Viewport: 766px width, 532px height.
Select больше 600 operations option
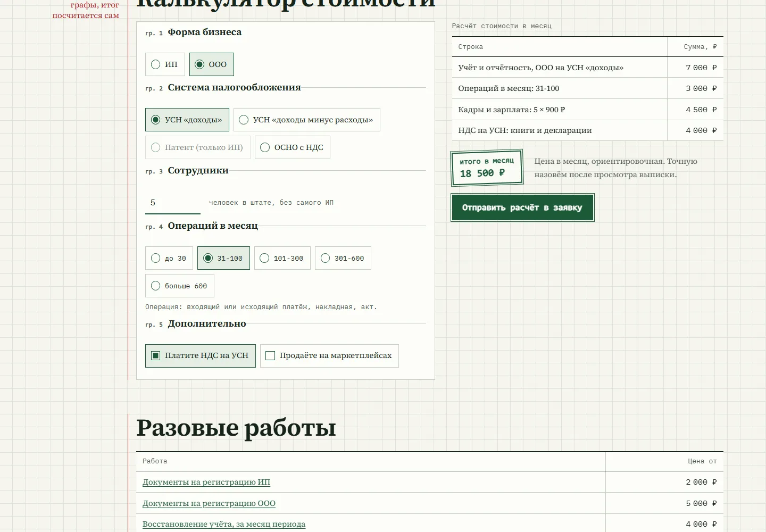[x=179, y=286]
